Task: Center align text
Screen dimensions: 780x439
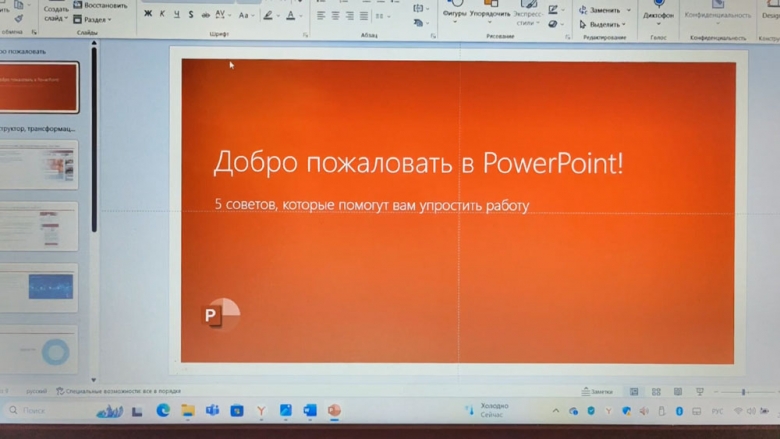Action: [336, 16]
